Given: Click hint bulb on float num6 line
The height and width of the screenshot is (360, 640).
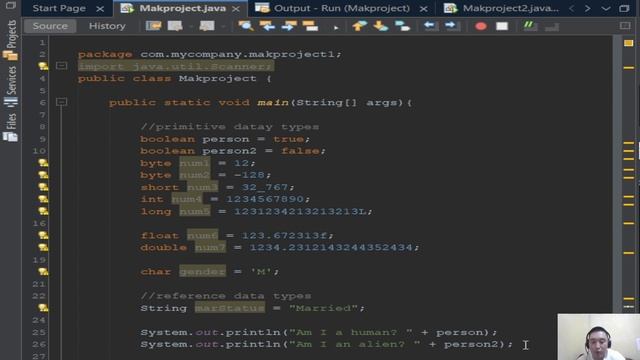Looking at the screenshot, I should click(x=43, y=236).
